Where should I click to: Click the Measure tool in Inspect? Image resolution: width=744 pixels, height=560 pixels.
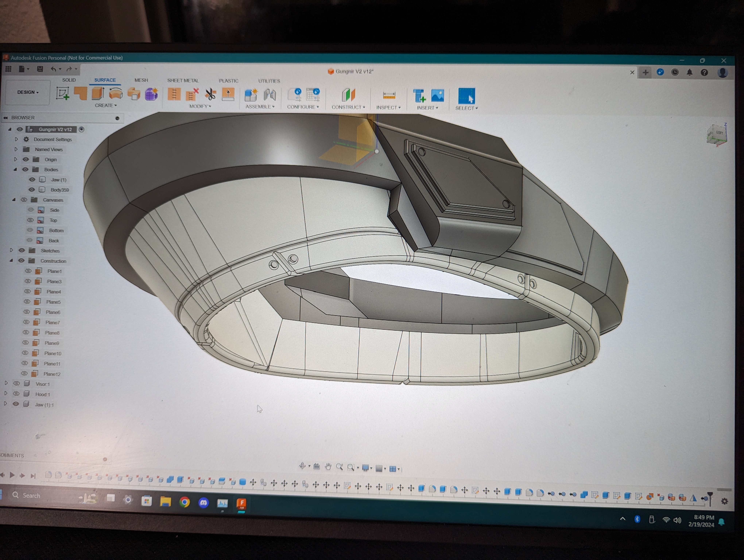point(389,96)
